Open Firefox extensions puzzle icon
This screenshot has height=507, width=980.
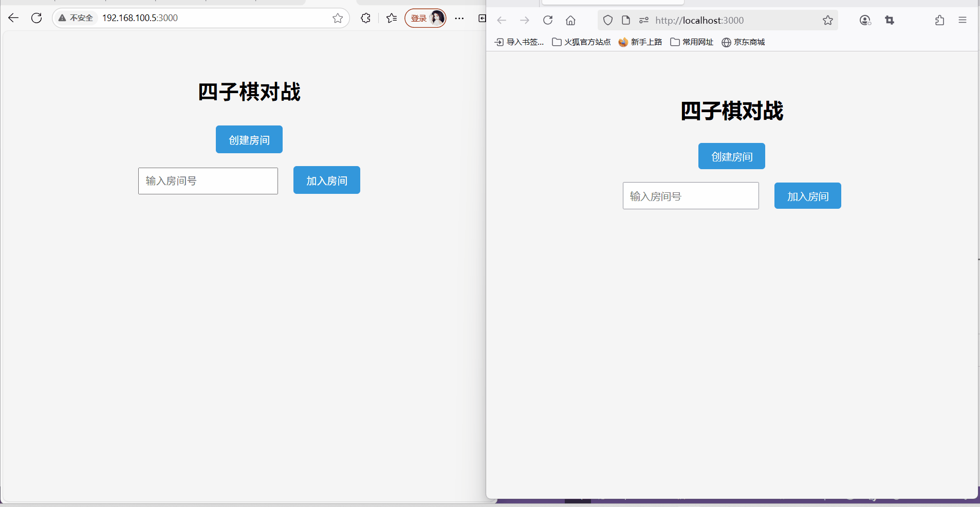(938, 20)
